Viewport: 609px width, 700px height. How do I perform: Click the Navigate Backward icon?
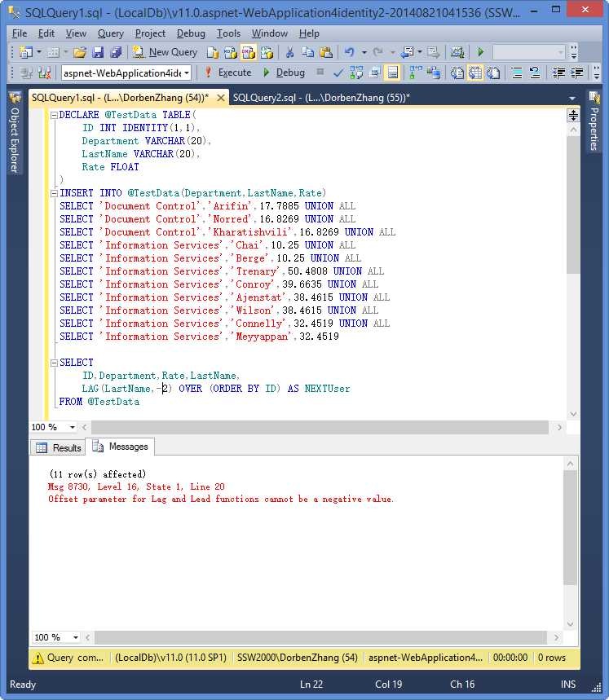pos(407,52)
